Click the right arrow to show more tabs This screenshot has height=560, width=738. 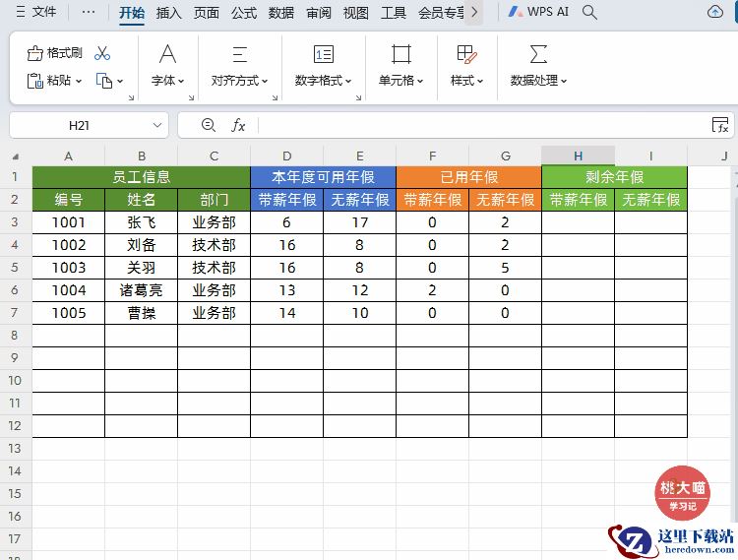[x=474, y=13]
